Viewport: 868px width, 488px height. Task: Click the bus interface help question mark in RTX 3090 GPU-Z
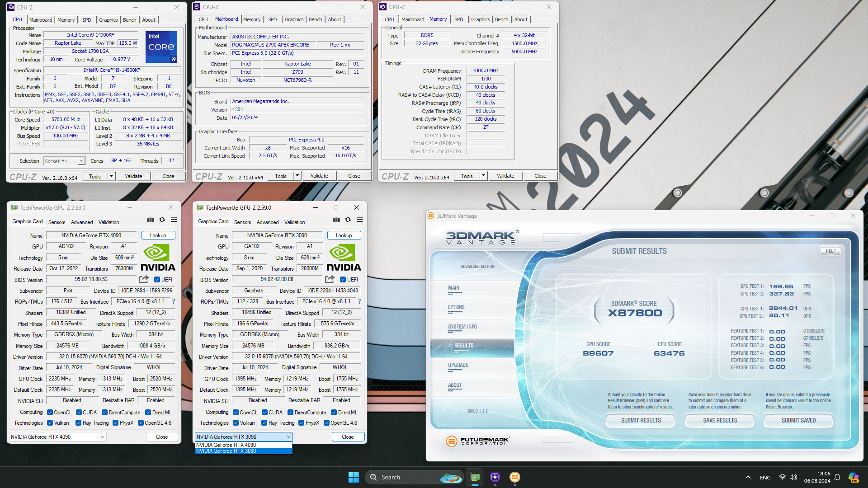(x=359, y=301)
